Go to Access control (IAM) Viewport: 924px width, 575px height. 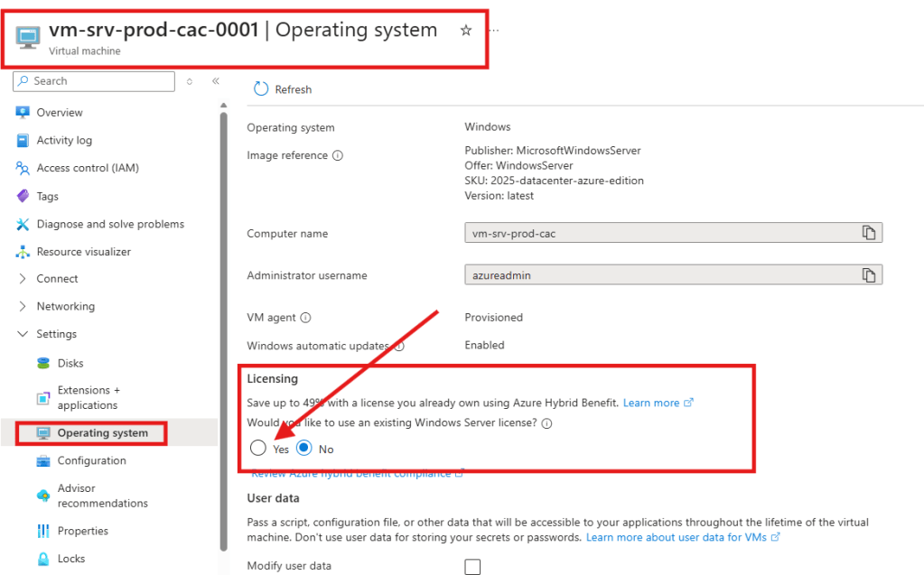tap(87, 168)
